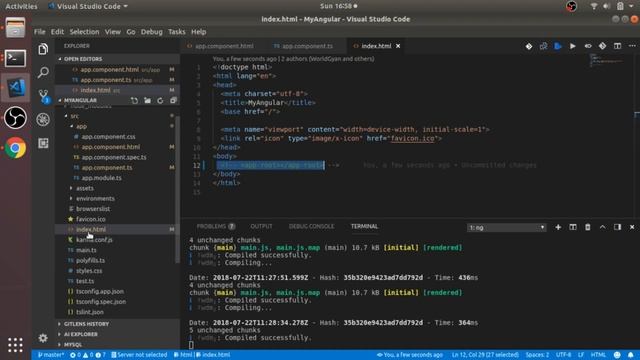This screenshot has height=360, width=640.
Task: Add a new terminal with plus icon
Action: (558, 227)
